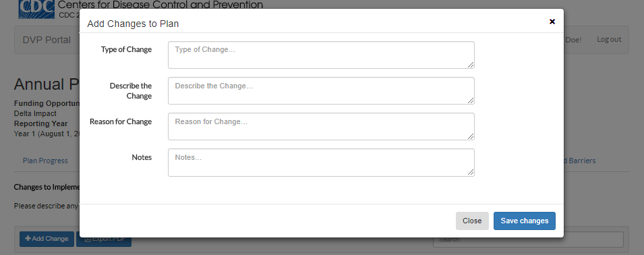Click the Type of Change textarea resize grip
This screenshot has width=644, height=255.
pyautogui.click(x=471, y=65)
